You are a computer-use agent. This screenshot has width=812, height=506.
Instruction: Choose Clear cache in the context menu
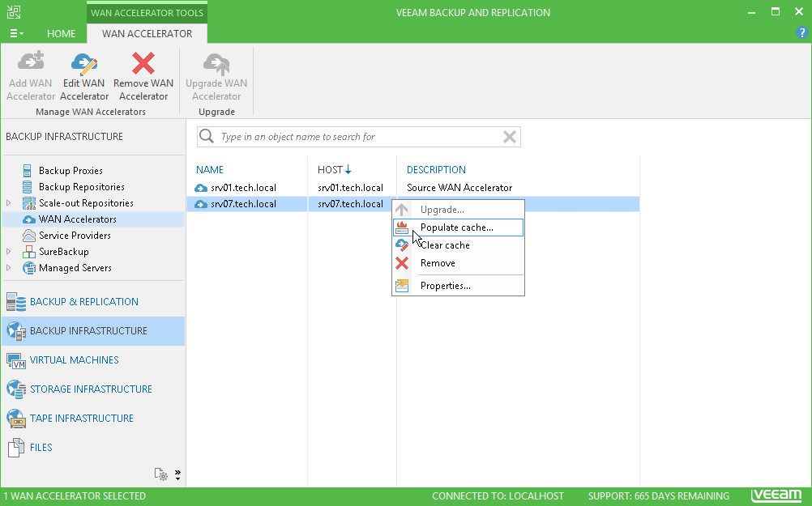458,245
